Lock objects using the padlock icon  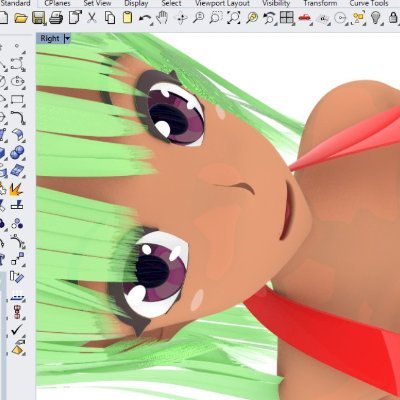pyautogui.click(x=394, y=17)
